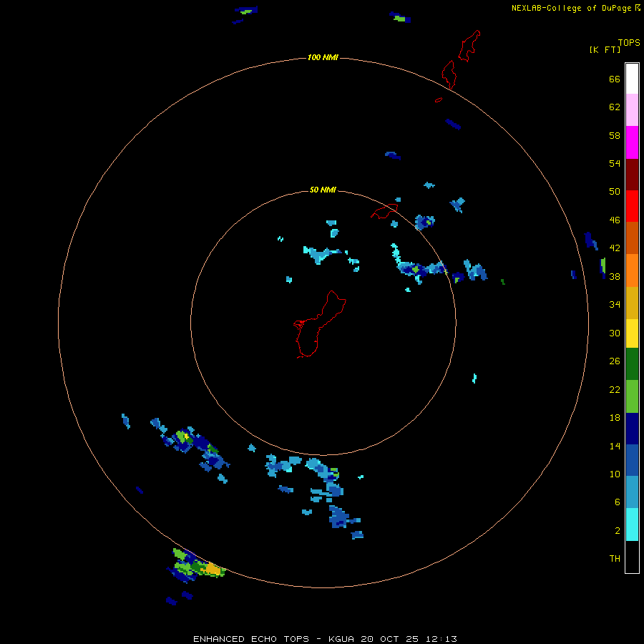Viewport: 644px width, 644px height.
Task: Click the '42' scale value
Action: click(x=615, y=248)
